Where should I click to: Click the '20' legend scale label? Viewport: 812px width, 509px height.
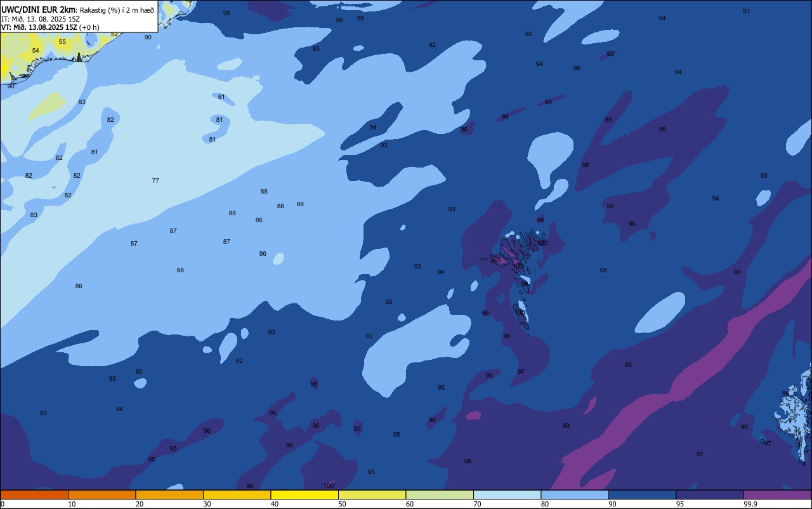pos(140,504)
